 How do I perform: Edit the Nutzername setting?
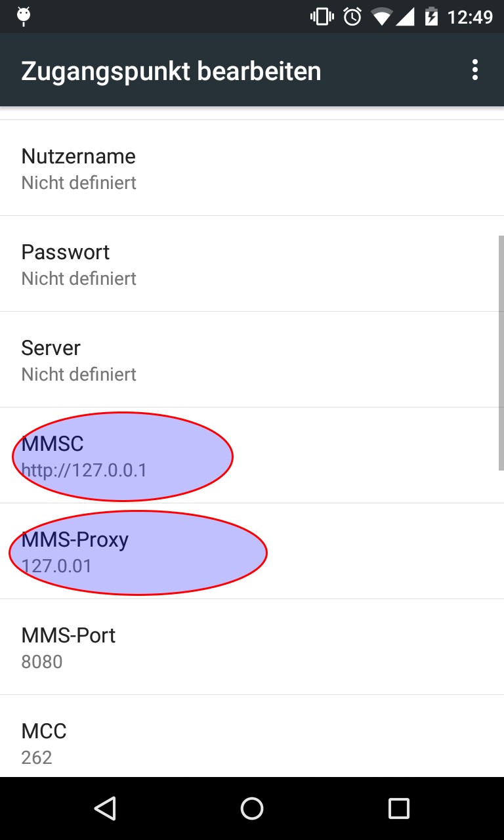click(252, 168)
